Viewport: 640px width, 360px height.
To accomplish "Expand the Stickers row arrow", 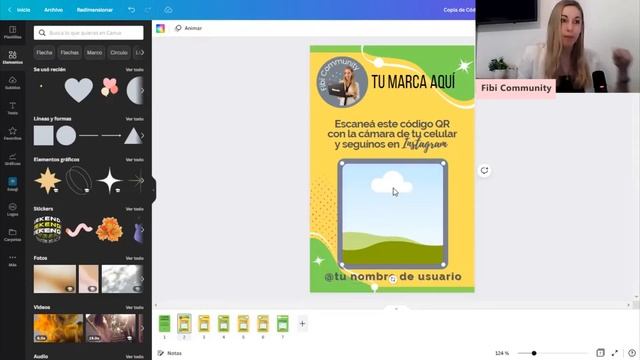I will point(142,230).
